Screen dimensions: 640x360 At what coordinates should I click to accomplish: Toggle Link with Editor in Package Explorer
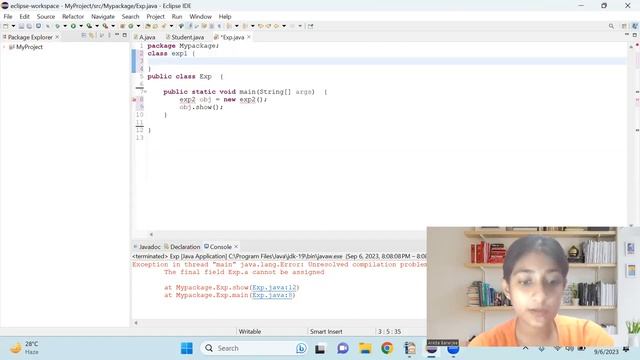click(91, 36)
